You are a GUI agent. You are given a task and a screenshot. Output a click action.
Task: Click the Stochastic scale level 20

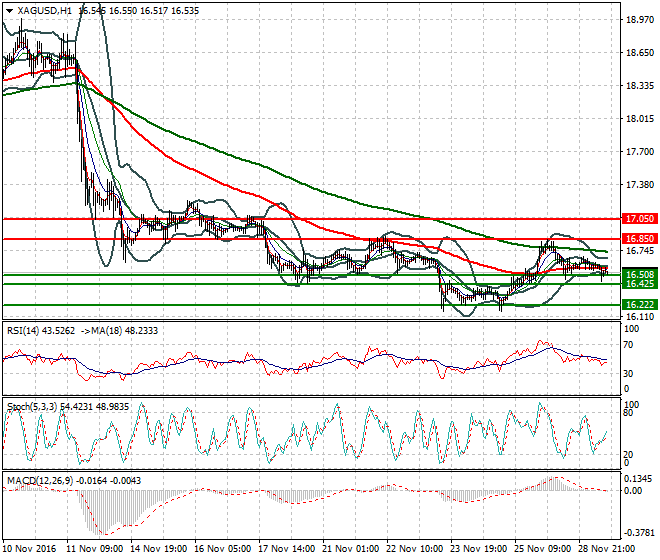click(x=628, y=455)
